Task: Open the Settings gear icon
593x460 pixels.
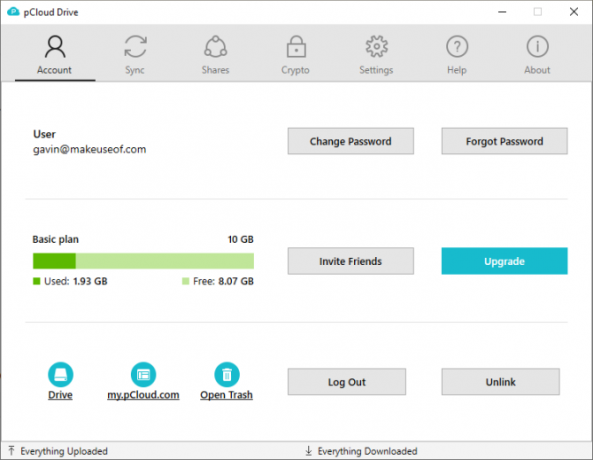Action: pos(377,47)
